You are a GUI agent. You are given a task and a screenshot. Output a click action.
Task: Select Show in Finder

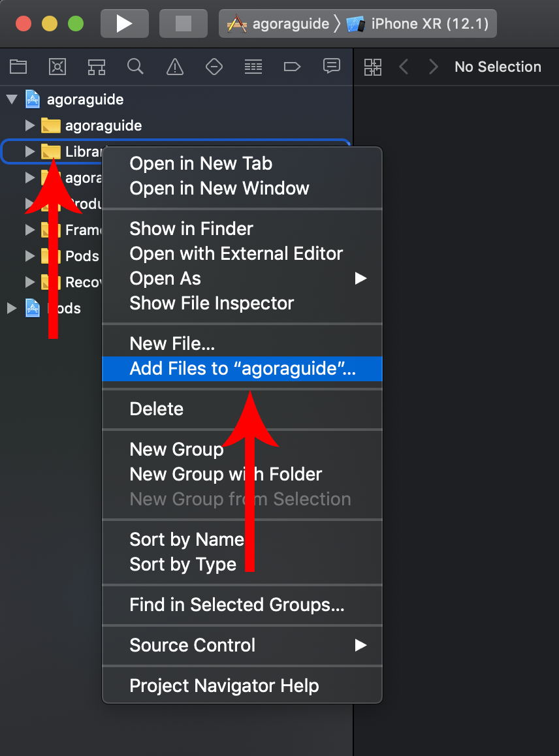click(242, 228)
